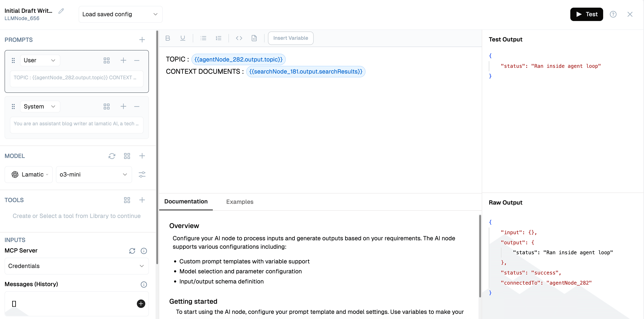
Task: Click the code block icon
Action: [239, 38]
